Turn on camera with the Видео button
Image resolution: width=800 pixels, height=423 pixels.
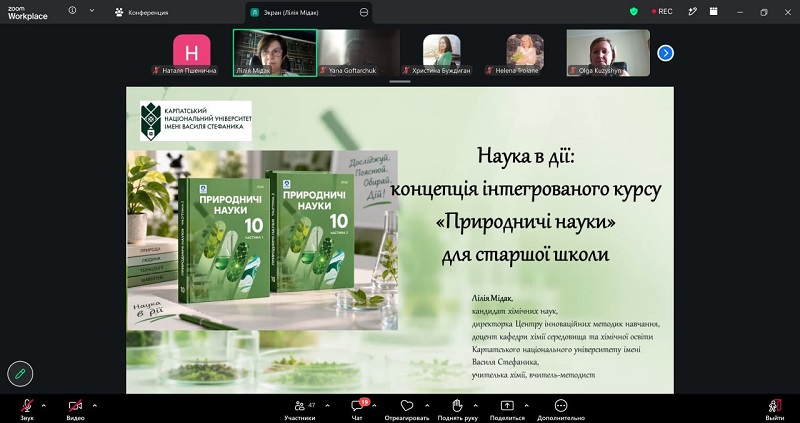point(76,409)
